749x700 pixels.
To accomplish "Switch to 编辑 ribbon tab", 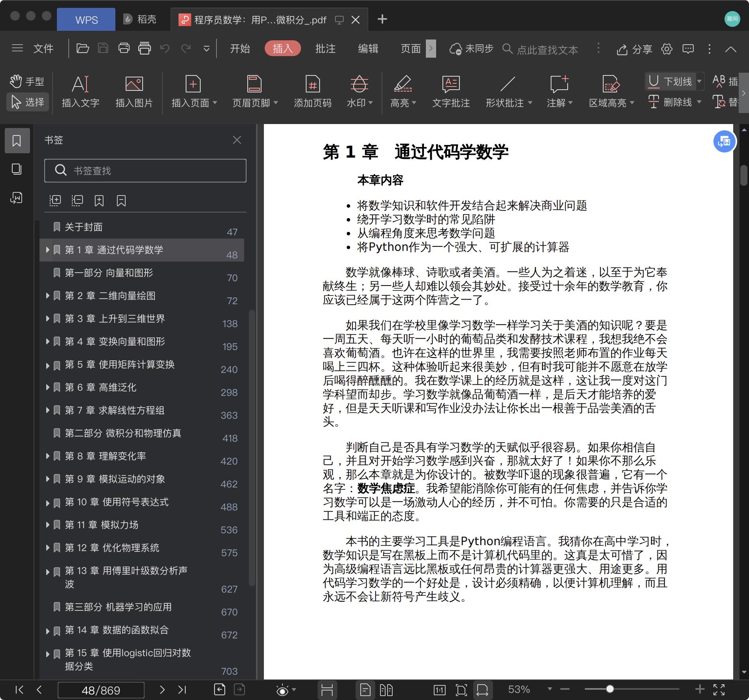I will click(x=368, y=49).
